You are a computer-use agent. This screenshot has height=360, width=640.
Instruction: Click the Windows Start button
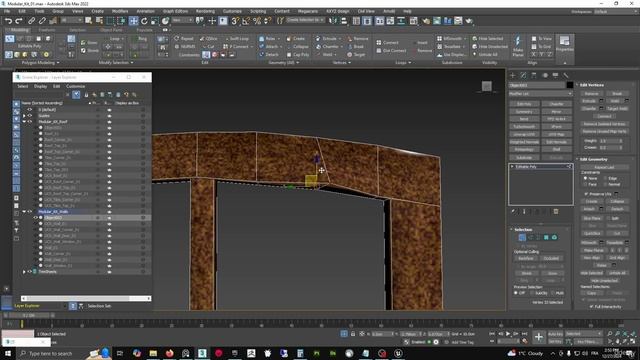tap(7, 353)
